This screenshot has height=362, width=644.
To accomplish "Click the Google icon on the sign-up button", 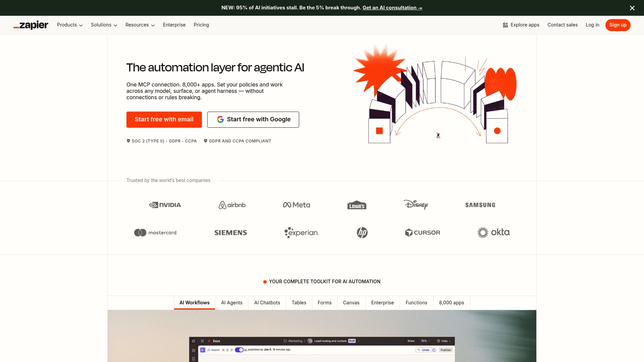I will (x=220, y=119).
